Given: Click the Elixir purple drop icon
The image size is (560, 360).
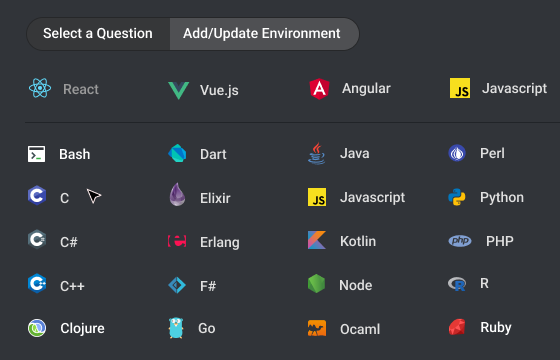Looking at the screenshot, I should 177,194.
